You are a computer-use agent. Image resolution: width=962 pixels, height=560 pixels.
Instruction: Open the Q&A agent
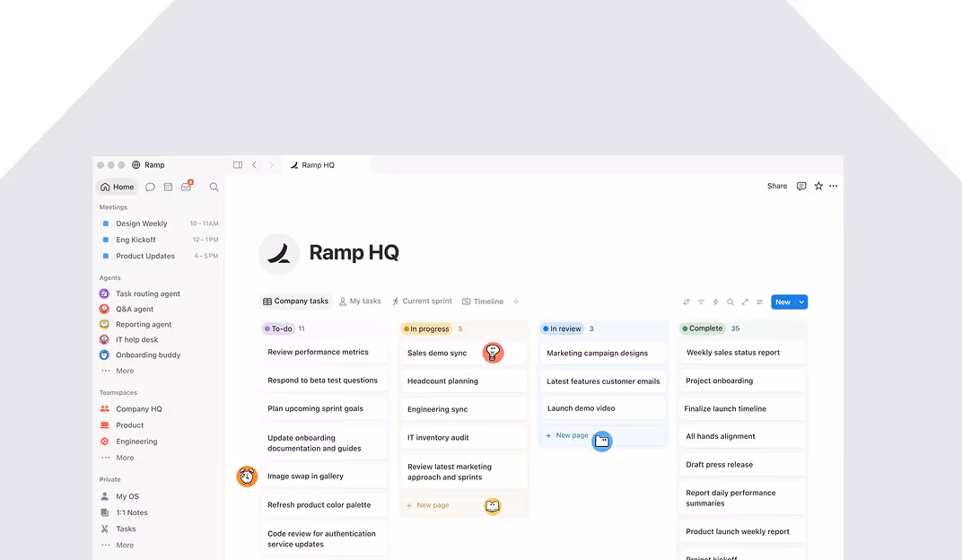(x=135, y=309)
